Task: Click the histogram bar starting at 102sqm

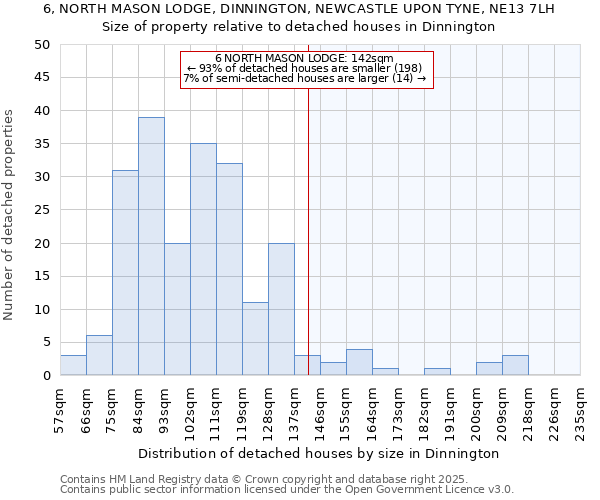Action: click(204, 259)
